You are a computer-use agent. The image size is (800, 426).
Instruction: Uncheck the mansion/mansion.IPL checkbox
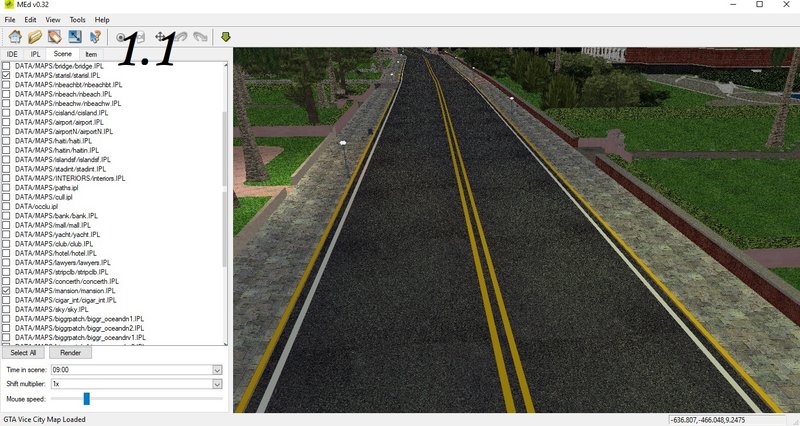(6, 290)
